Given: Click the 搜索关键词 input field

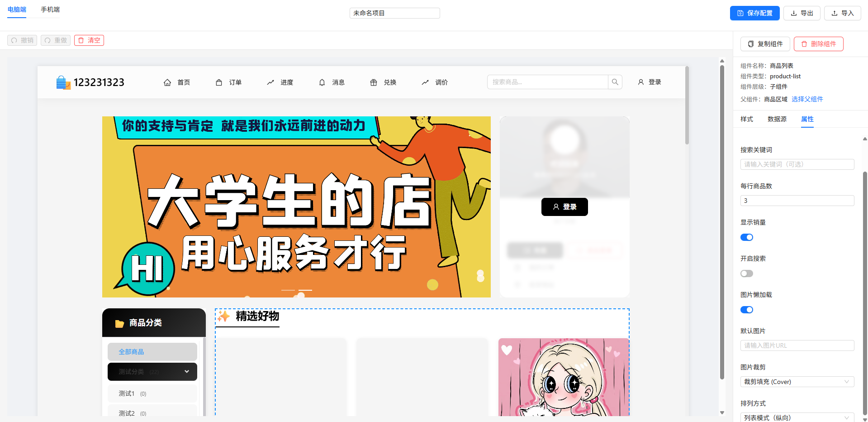Looking at the screenshot, I should 797,164.
